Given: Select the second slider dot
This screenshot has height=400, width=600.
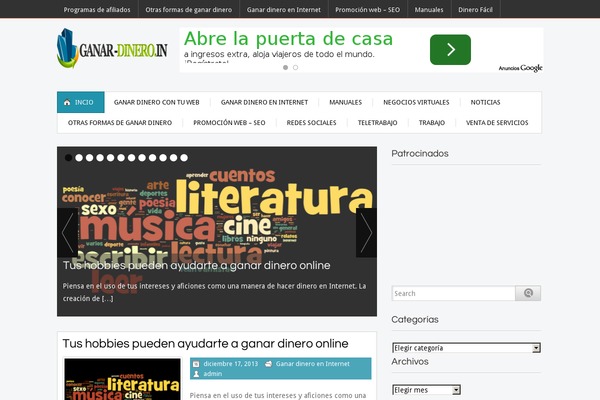Looking at the screenshot, I should click(79, 158).
